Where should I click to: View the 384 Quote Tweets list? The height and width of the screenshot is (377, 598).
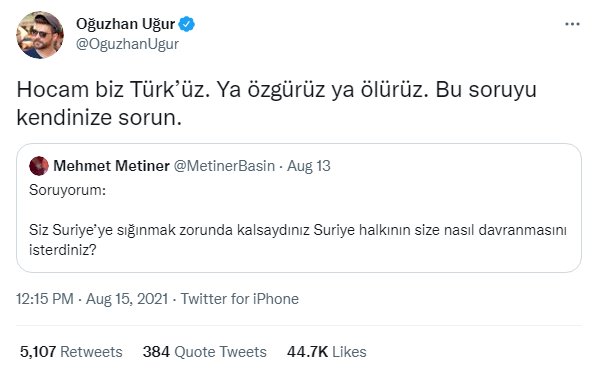pyautogui.click(x=205, y=352)
